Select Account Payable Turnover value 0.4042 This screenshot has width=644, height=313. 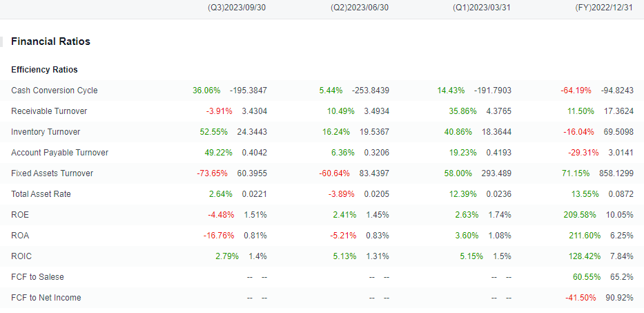point(254,153)
